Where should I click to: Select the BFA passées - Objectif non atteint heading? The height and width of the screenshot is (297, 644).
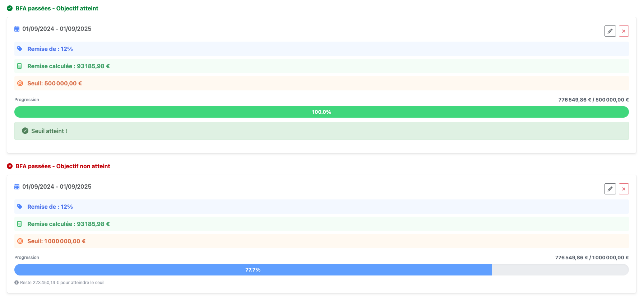coord(62,166)
